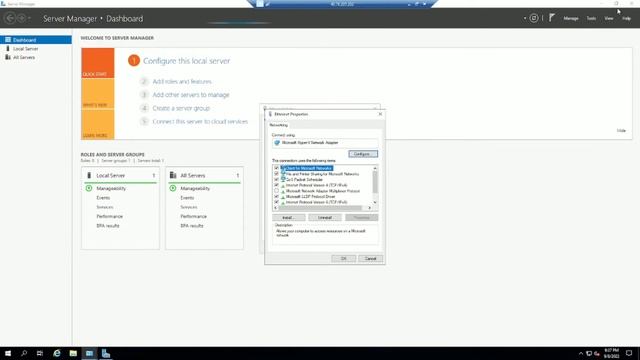The width and height of the screenshot is (640, 360).
Task: Click the green manageability status icon in All Servers tile
Action: coord(173,188)
